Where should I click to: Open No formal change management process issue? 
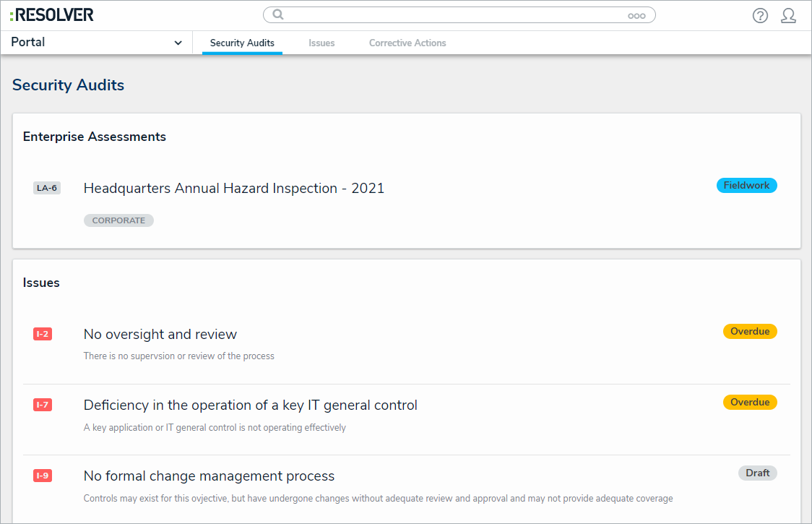point(210,476)
